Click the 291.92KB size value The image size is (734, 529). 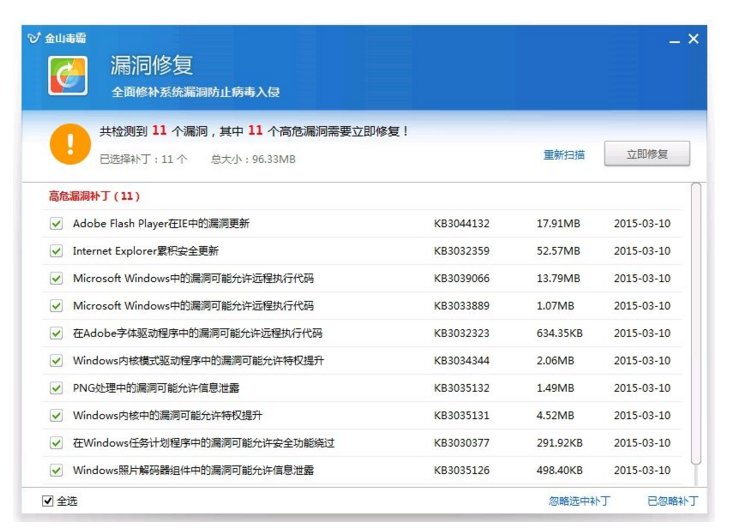[x=559, y=443]
